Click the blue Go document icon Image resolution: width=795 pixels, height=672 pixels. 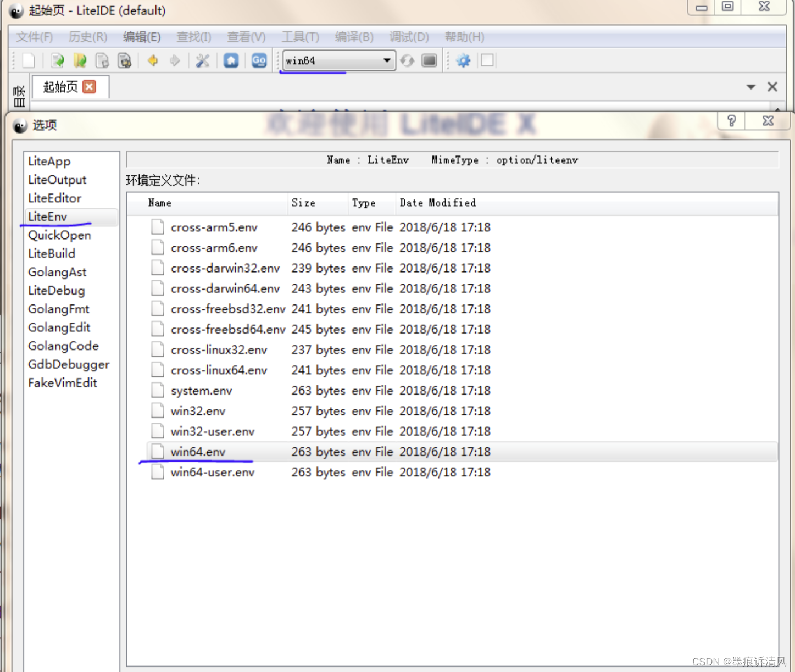259,60
